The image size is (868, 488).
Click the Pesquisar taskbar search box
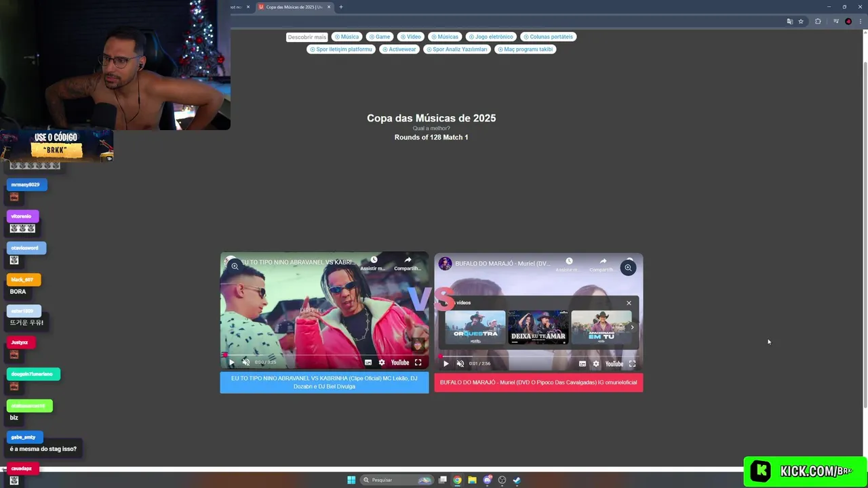397,480
